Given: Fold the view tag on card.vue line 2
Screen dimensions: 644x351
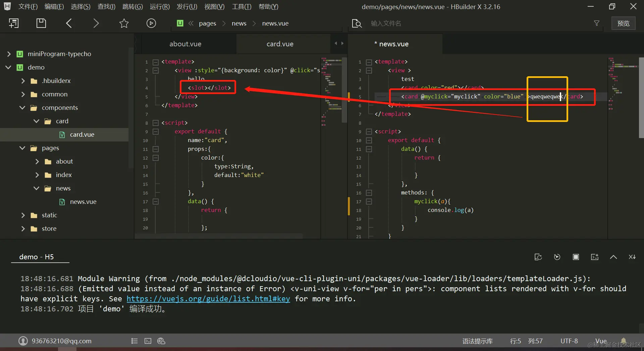Looking at the screenshot, I should point(156,71).
